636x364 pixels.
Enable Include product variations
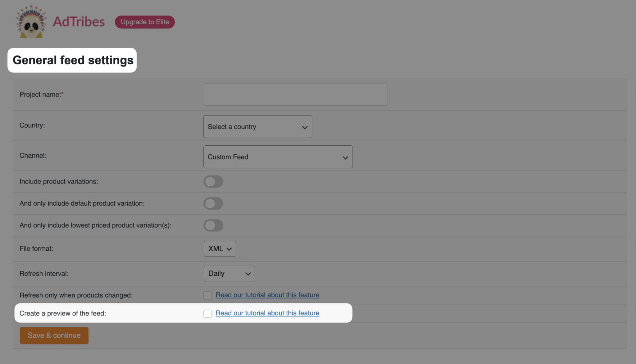[x=213, y=181]
